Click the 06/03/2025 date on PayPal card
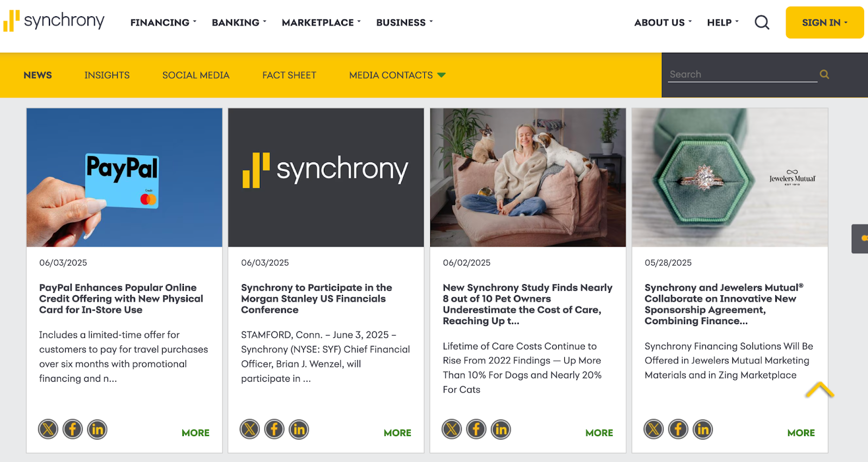 63,262
